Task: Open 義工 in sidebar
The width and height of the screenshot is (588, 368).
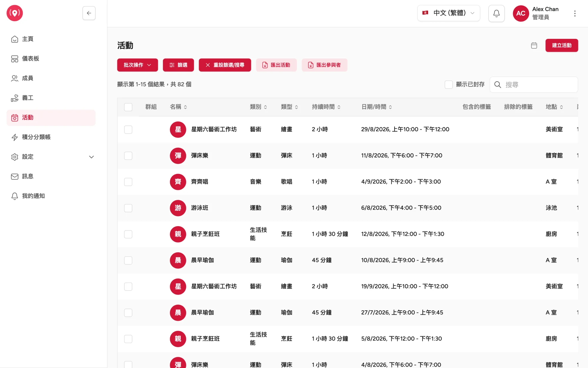Action: pos(51,98)
